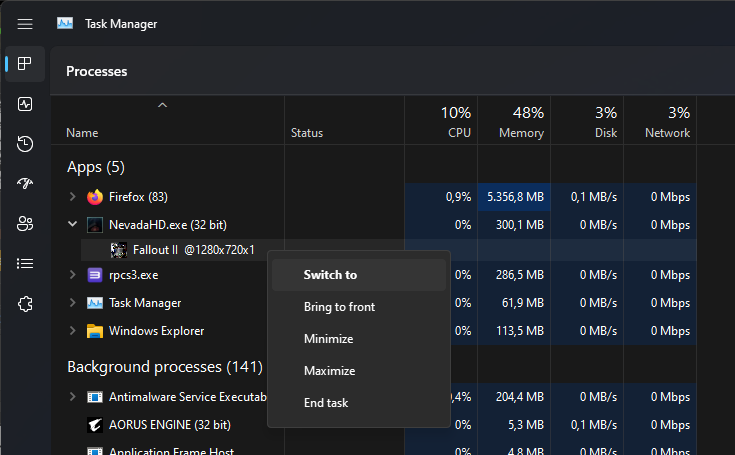Image resolution: width=735 pixels, height=455 pixels.
Task: Click Firefox CPU value 0,9%
Action: pyautogui.click(x=458, y=197)
